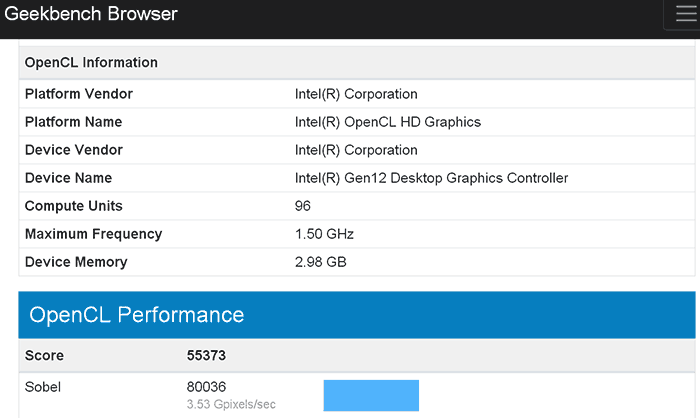Select Intel(R) Gen12 Desktop Graphics Controller text
The height and width of the screenshot is (418, 700).
click(x=431, y=178)
